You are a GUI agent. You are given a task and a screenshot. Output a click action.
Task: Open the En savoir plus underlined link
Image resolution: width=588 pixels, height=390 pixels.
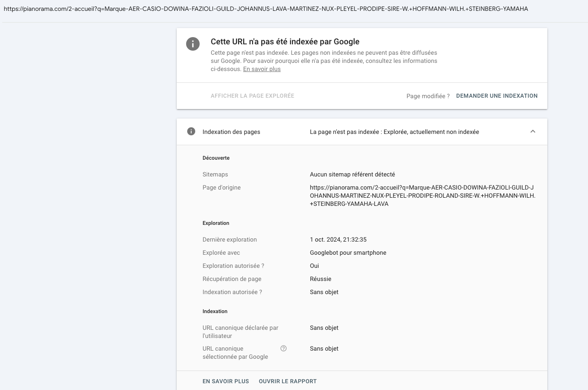point(262,69)
